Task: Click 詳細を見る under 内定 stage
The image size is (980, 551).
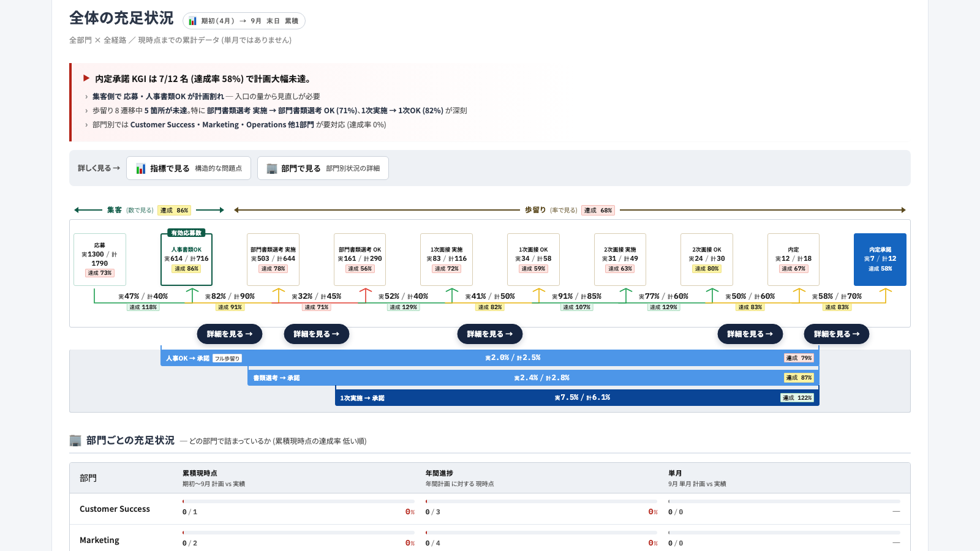Action: [837, 334]
